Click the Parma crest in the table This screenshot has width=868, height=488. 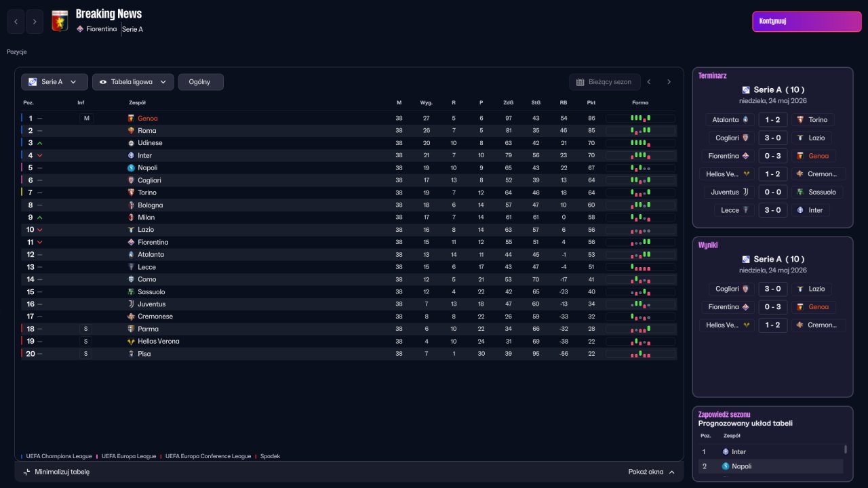pos(131,329)
